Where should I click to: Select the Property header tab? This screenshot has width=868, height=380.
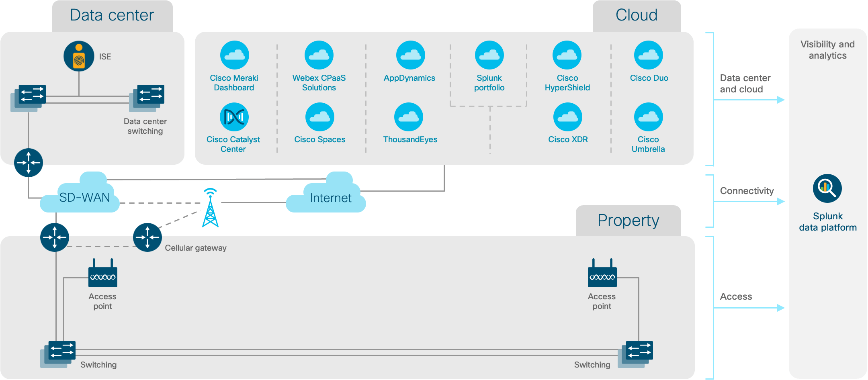coord(628,221)
